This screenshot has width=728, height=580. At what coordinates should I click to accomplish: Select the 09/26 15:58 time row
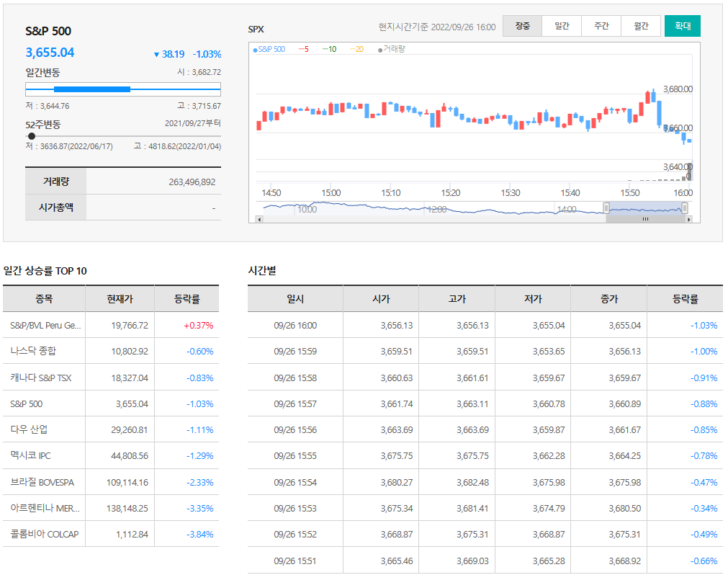click(x=485, y=378)
